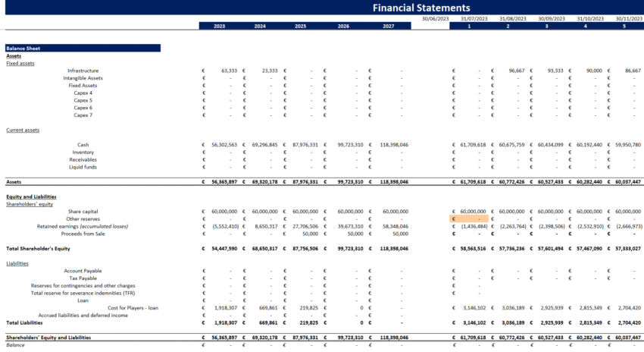644x352 pixels.
Task: Select Cash 2025 value 87,976,331
Action: pos(305,145)
